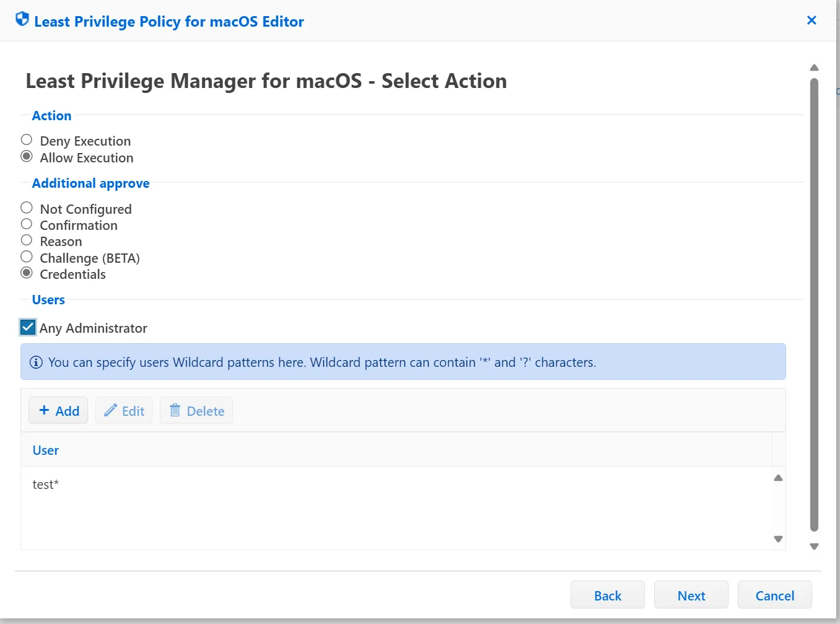Click the Back button

point(607,595)
